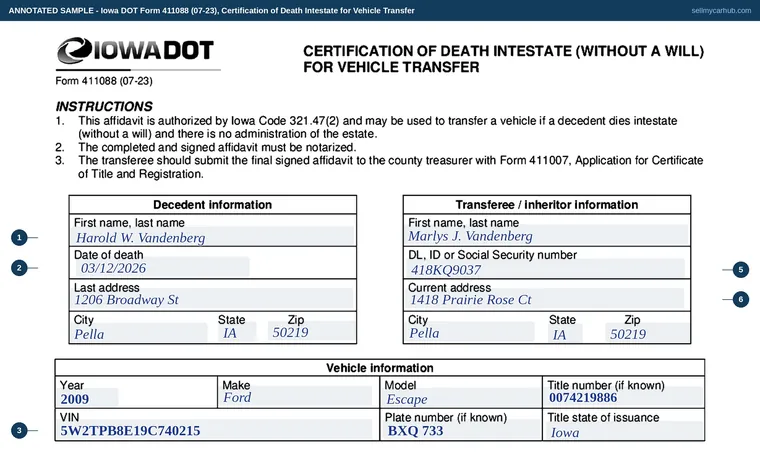Click the 'Form 411088 (07-23)' text
The height and width of the screenshot is (456, 760).
pyautogui.click(x=104, y=80)
